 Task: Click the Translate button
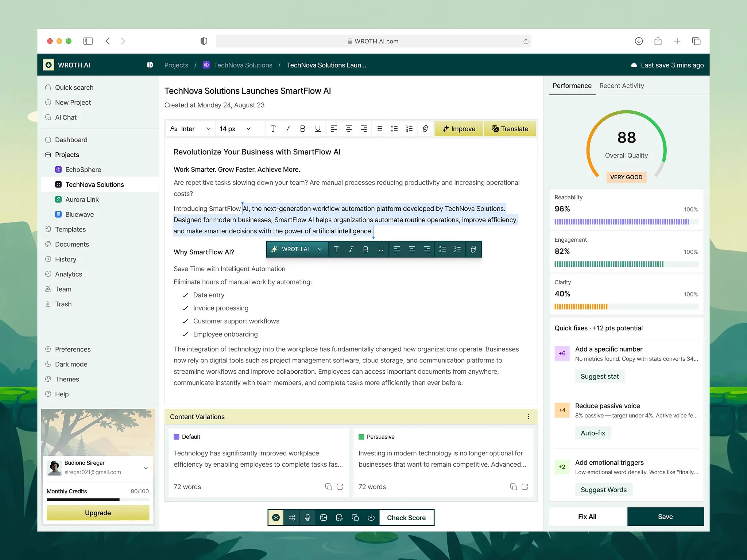pyautogui.click(x=510, y=129)
